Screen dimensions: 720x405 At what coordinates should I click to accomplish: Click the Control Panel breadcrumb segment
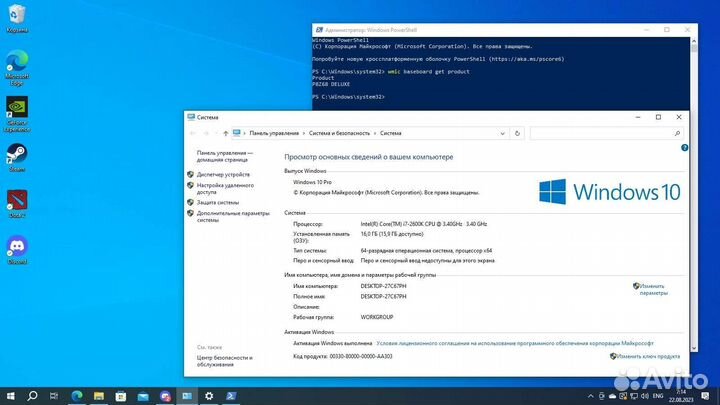[x=274, y=133]
